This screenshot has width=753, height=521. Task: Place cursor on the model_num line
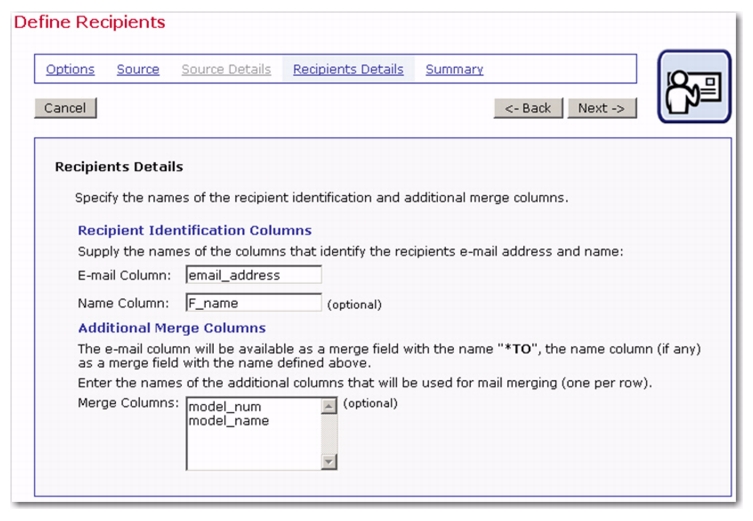221,407
